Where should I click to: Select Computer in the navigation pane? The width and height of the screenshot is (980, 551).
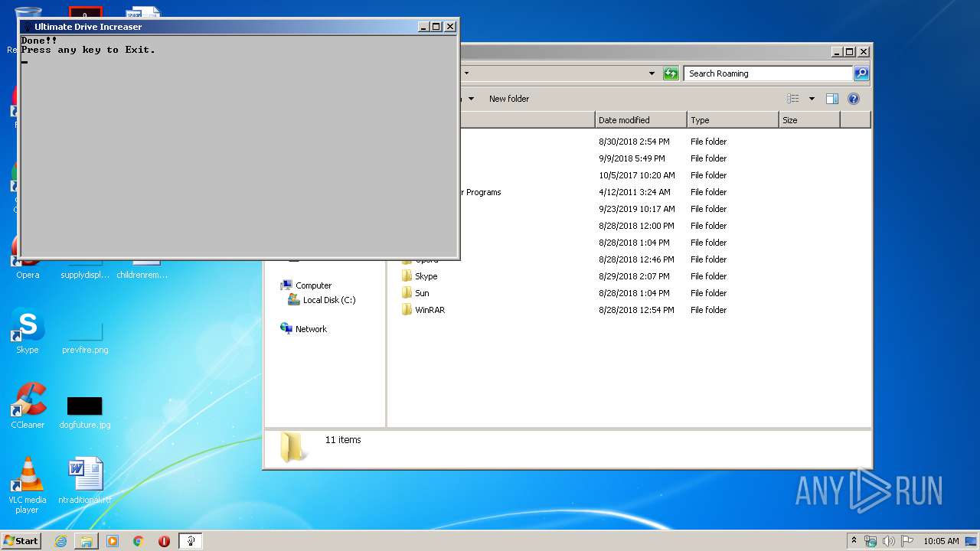pos(313,285)
